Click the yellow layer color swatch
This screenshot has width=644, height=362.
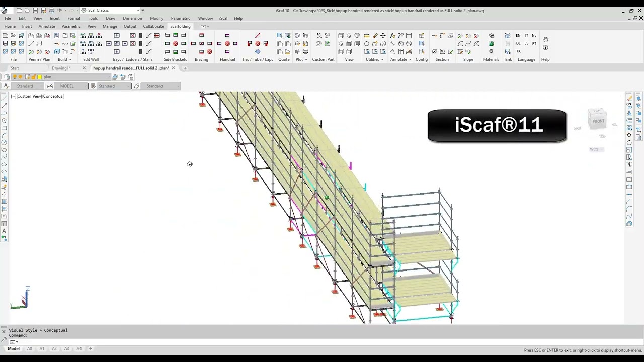(x=39, y=77)
